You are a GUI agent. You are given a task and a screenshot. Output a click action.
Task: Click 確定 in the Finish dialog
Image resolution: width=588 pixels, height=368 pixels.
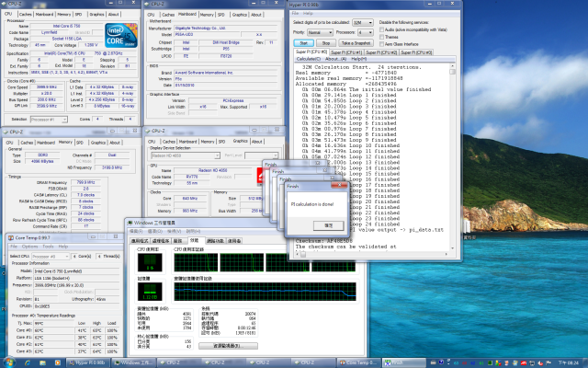click(329, 225)
